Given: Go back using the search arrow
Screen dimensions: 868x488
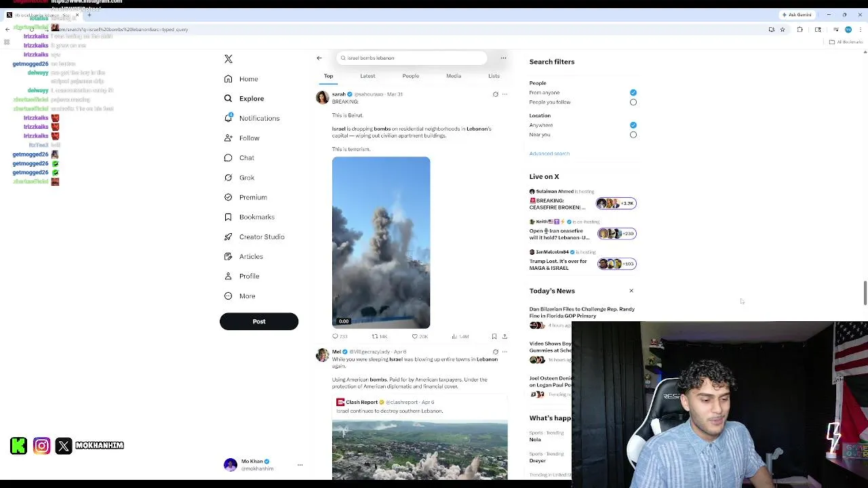Looking at the screenshot, I should click(x=319, y=58).
